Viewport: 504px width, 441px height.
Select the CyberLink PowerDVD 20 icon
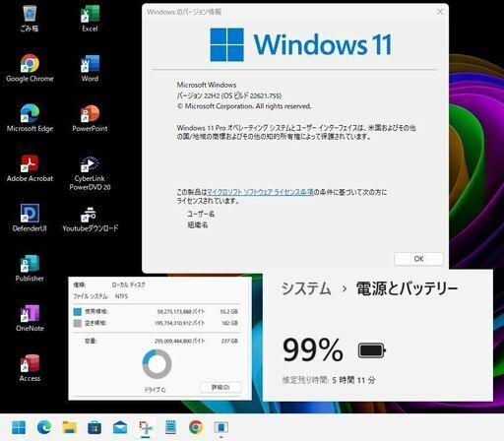[x=90, y=173]
